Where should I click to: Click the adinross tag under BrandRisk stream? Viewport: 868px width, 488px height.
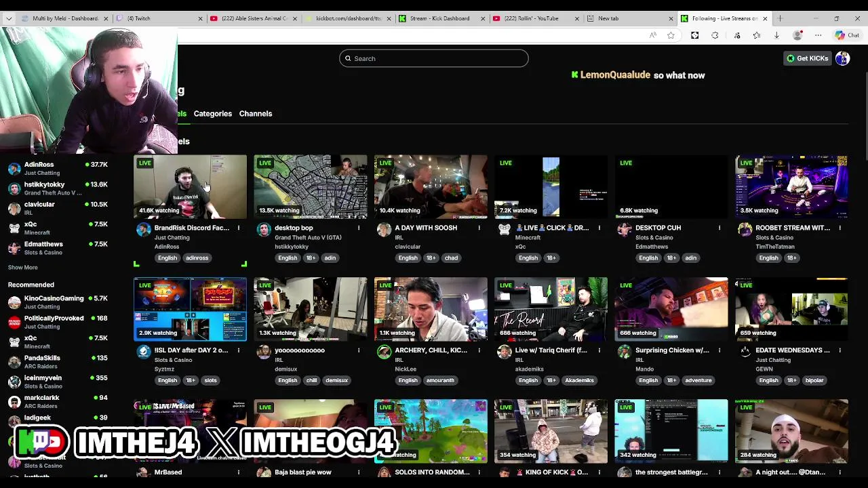(197, 258)
